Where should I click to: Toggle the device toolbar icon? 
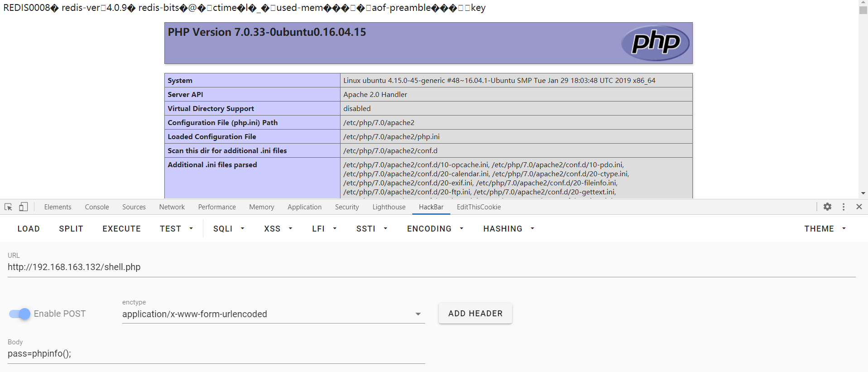(23, 207)
